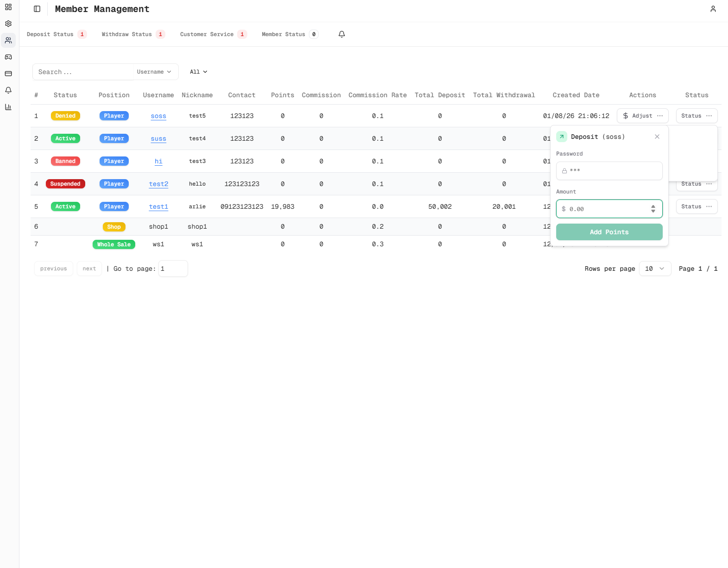
Task: Open the bar chart reports sidebar icon
Action: point(8,107)
